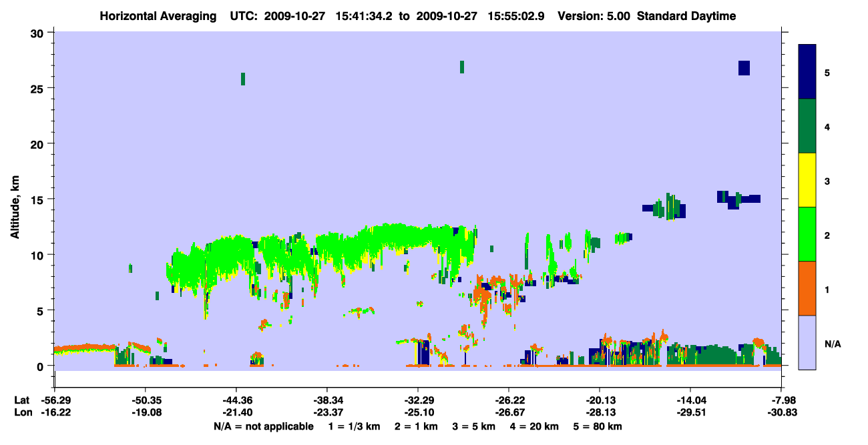Viewport: 868px width, 445px height.
Task: Click the orange color bar segment labeled 1
Action: (807, 288)
